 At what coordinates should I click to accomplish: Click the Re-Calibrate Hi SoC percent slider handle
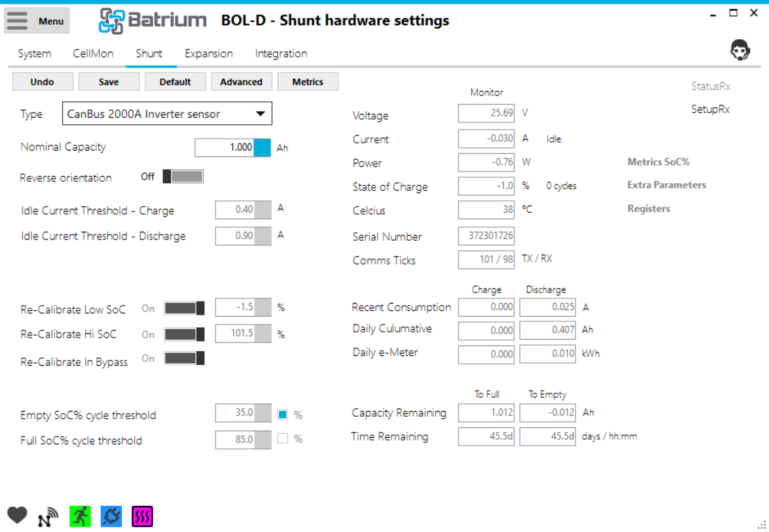pyautogui.click(x=262, y=334)
